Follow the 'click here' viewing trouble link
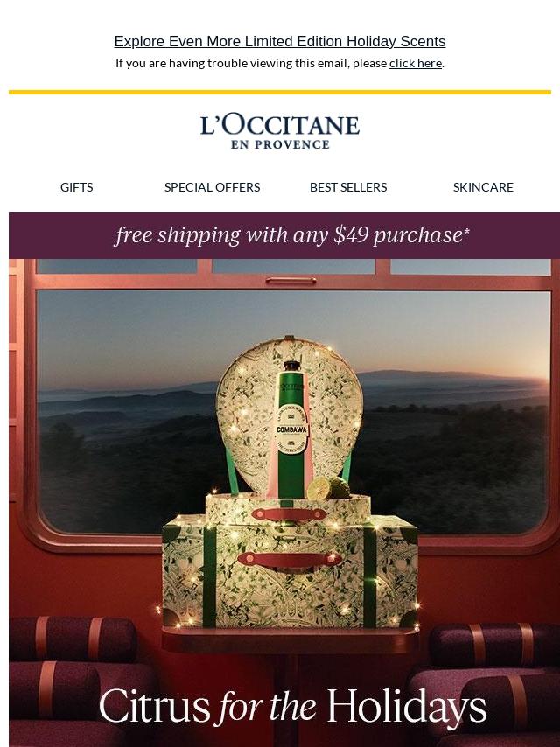 (415, 63)
